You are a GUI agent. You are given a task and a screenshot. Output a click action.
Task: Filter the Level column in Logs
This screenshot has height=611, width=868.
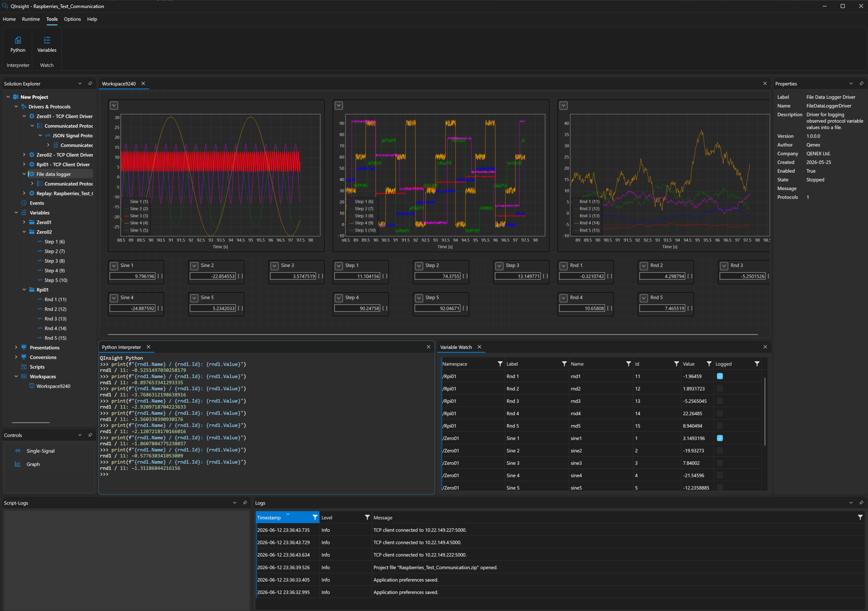coord(367,517)
